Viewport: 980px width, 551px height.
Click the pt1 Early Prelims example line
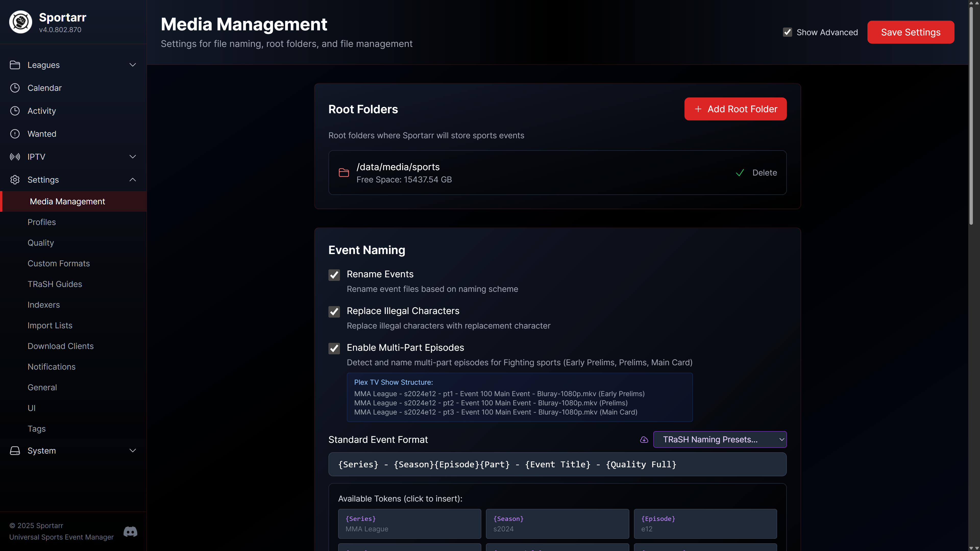(499, 394)
